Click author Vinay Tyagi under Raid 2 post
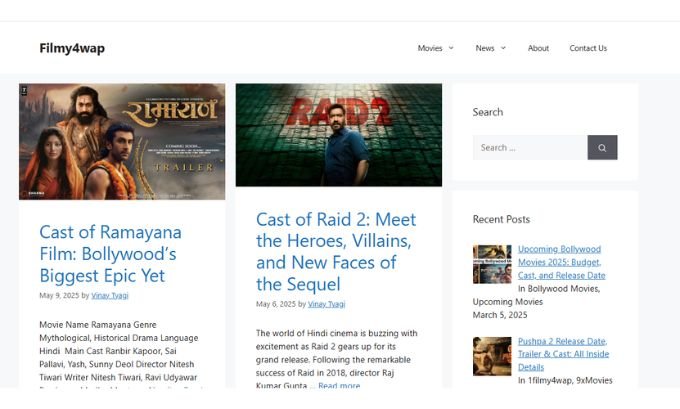 click(x=327, y=304)
